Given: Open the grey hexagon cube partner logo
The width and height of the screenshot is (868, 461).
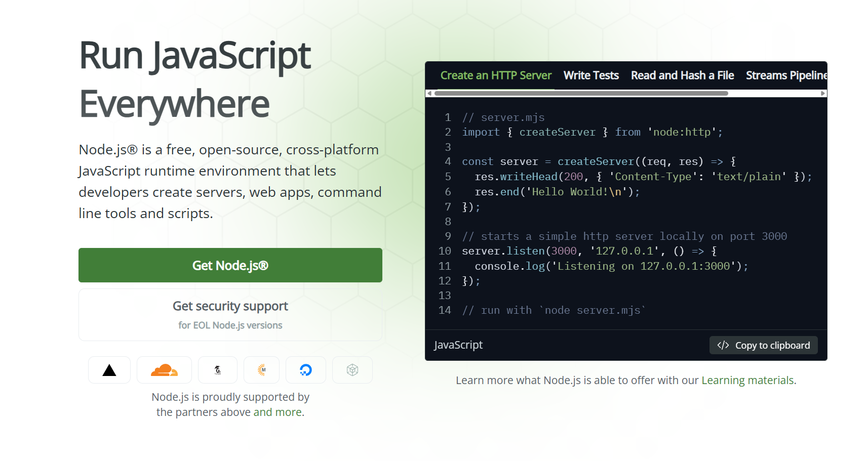Looking at the screenshot, I should pos(352,370).
